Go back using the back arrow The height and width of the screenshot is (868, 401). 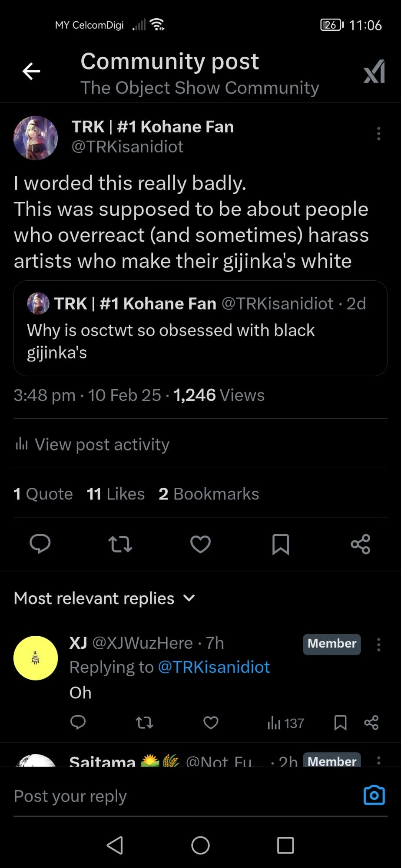pyautogui.click(x=31, y=71)
